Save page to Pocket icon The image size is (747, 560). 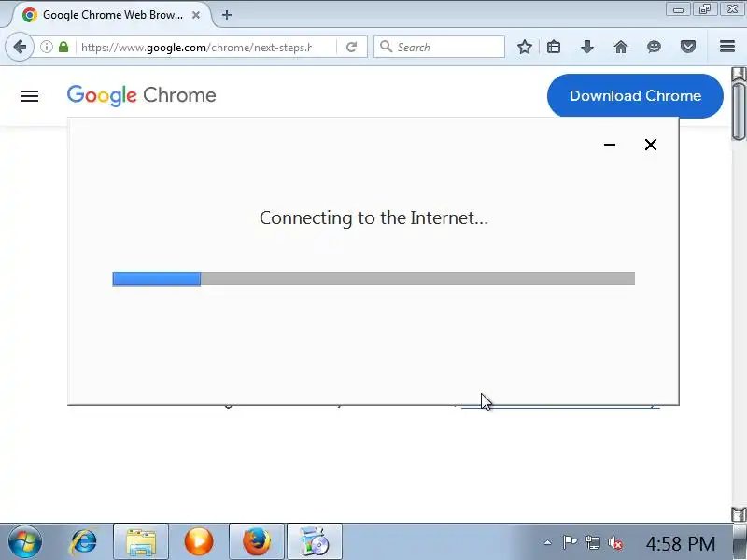click(x=688, y=47)
